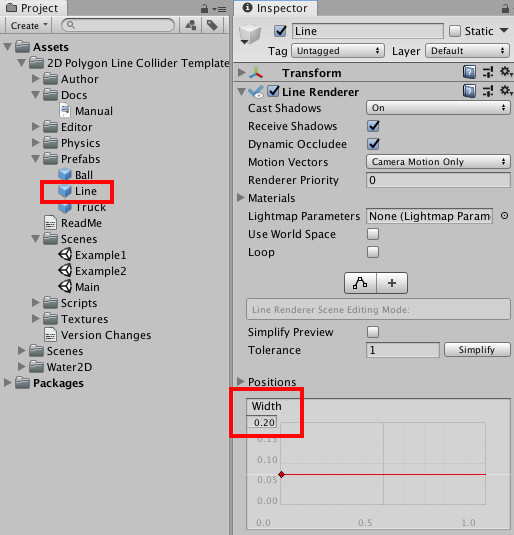Click the Transform axes icon
Image resolution: width=514 pixels, height=535 pixels.
(x=256, y=72)
